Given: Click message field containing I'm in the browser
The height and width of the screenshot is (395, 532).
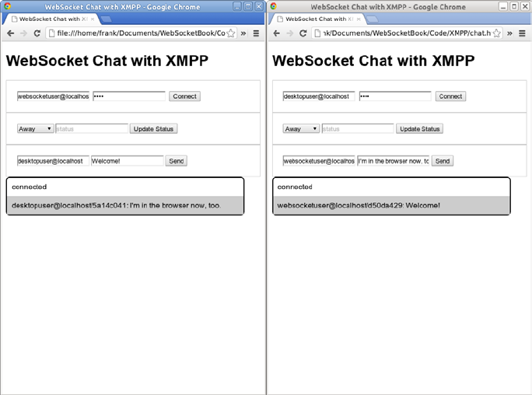Looking at the screenshot, I should tap(394, 161).
